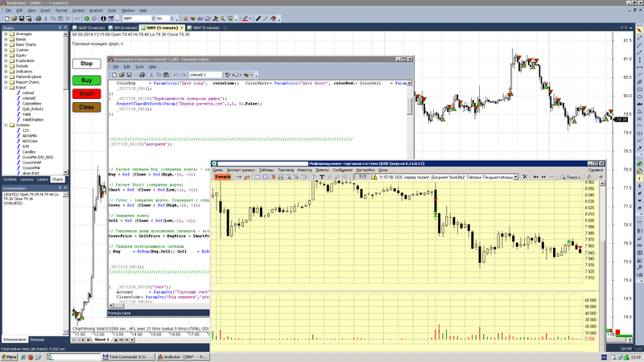Screen dimensions: 644x362
Task: Click the black Information icon in AmiBroker toolbar
Action: coord(103,19)
